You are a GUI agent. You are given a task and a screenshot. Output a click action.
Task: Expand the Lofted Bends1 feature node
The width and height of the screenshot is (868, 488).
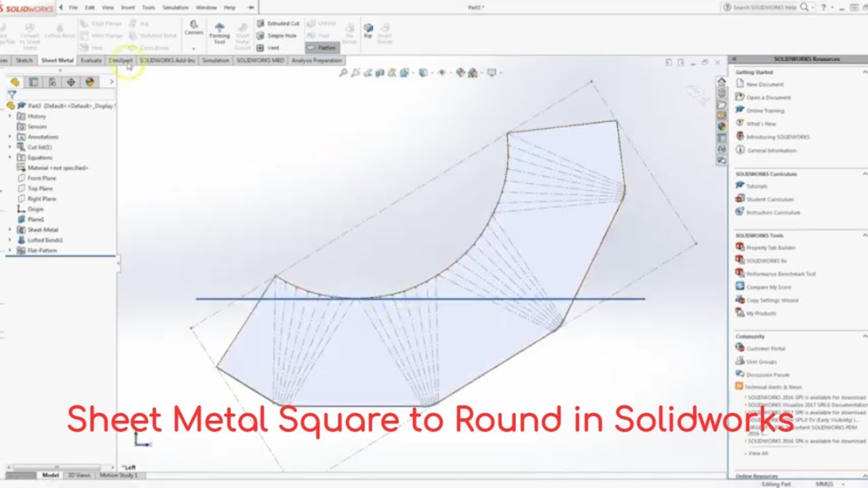tap(10, 240)
